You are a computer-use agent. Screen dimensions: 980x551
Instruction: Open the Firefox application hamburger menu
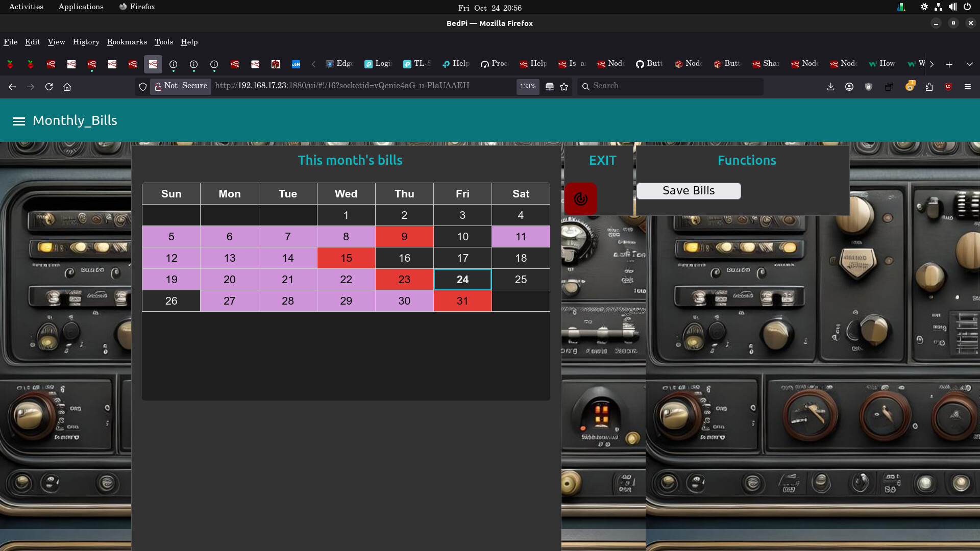point(967,87)
